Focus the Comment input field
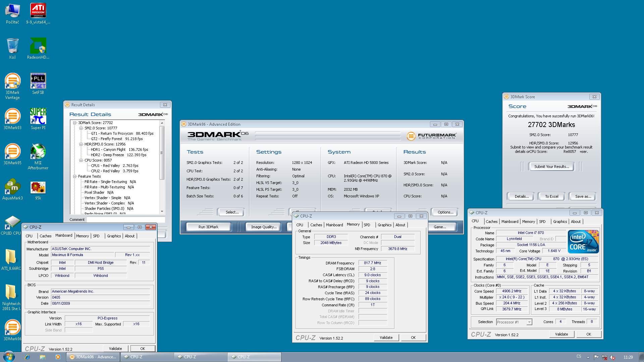Image resolution: width=644 pixels, height=362 pixels. tap(126, 220)
